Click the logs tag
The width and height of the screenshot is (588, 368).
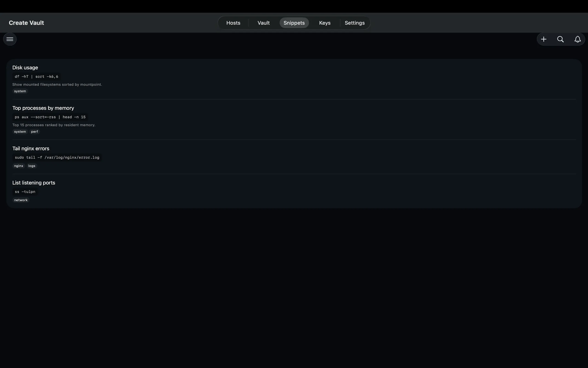click(x=32, y=166)
